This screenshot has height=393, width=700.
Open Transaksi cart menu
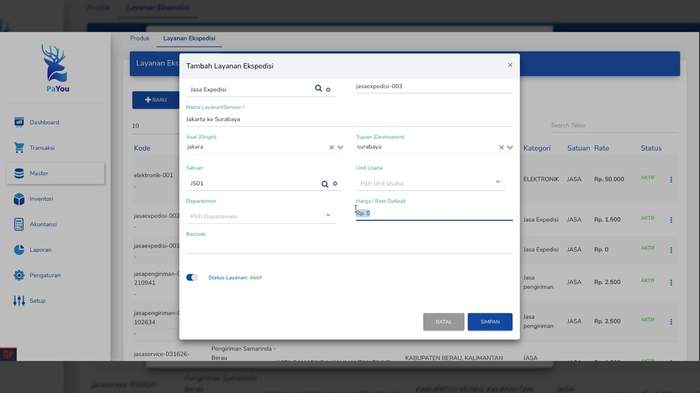coord(34,148)
